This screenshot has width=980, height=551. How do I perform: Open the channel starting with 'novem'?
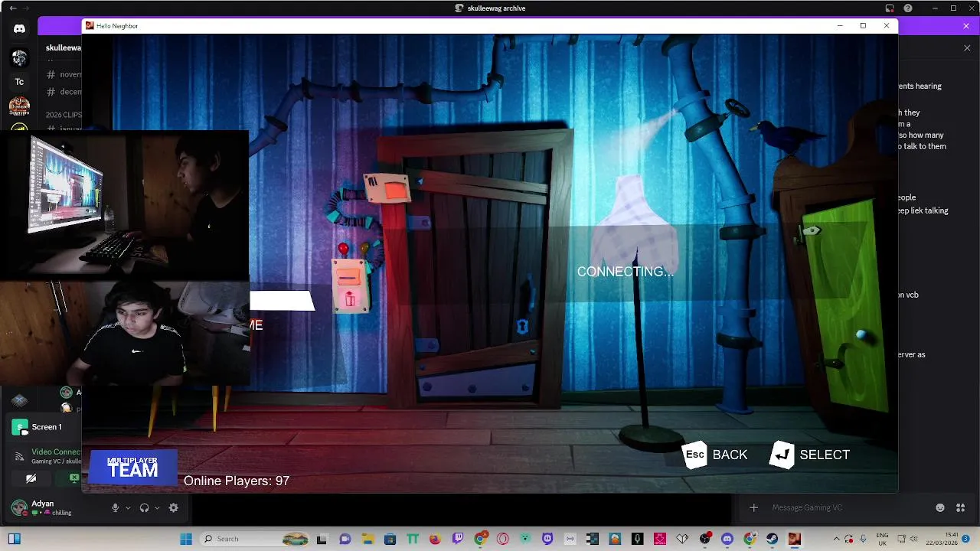(64, 74)
